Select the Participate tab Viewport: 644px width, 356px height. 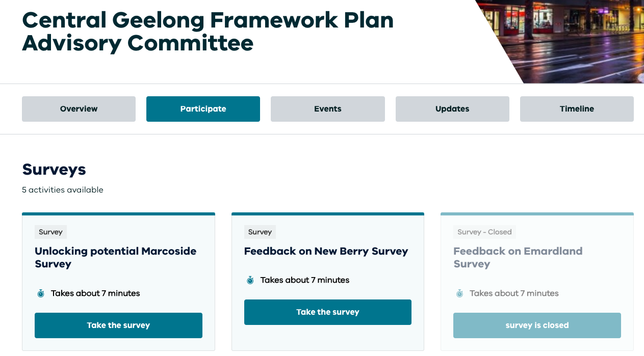[203, 109]
